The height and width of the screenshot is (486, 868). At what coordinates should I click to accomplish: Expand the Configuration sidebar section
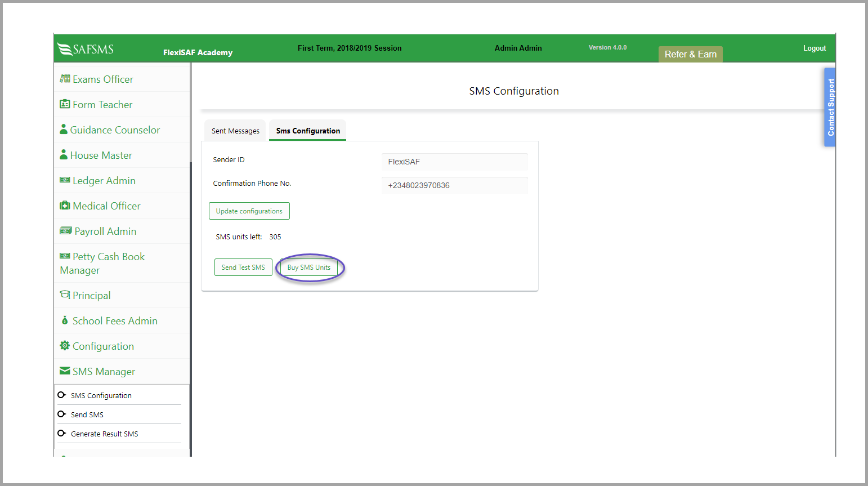click(122, 346)
